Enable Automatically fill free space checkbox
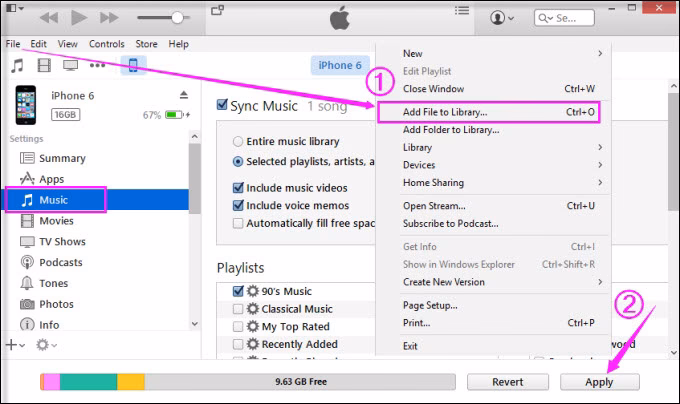The width and height of the screenshot is (680, 404). click(238, 223)
